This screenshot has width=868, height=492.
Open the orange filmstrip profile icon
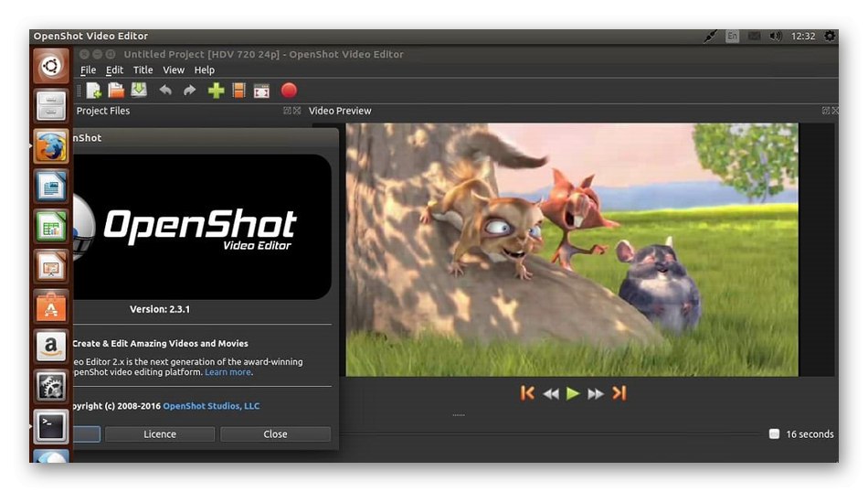(238, 91)
